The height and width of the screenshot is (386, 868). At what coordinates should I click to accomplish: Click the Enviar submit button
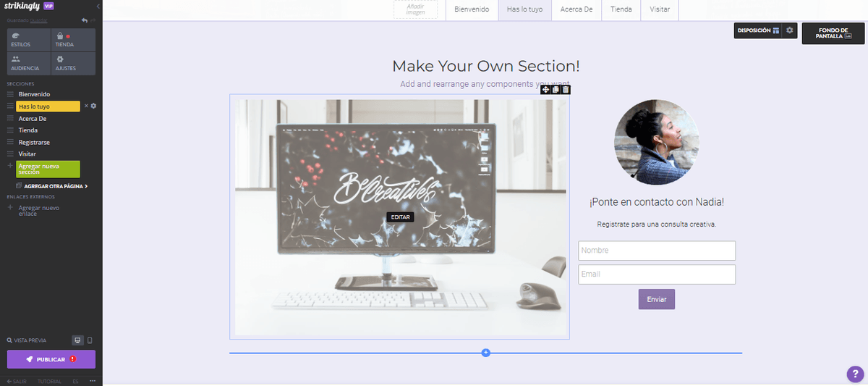pos(657,299)
